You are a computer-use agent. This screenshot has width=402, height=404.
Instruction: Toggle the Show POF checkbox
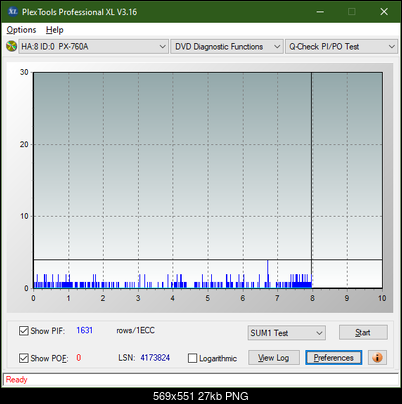pos(24,358)
